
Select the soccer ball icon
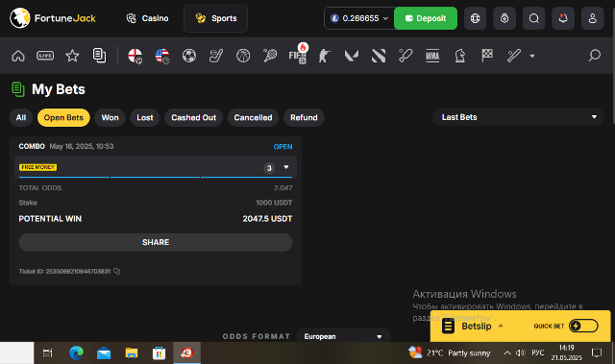(189, 56)
